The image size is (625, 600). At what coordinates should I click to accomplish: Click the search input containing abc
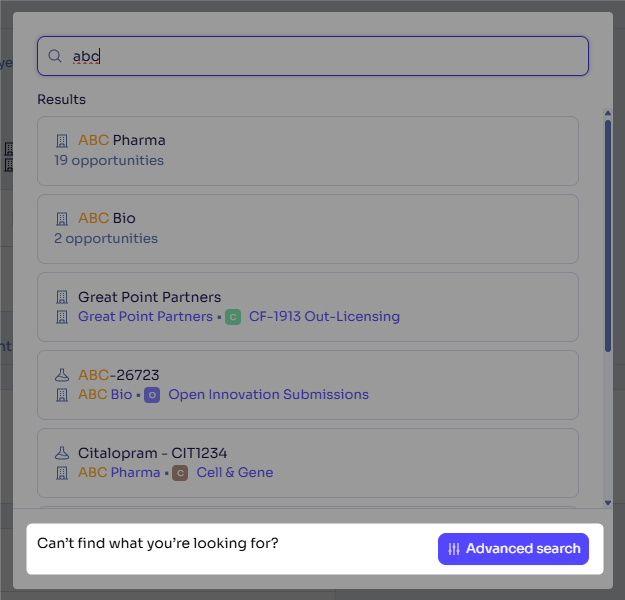coord(313,56)
